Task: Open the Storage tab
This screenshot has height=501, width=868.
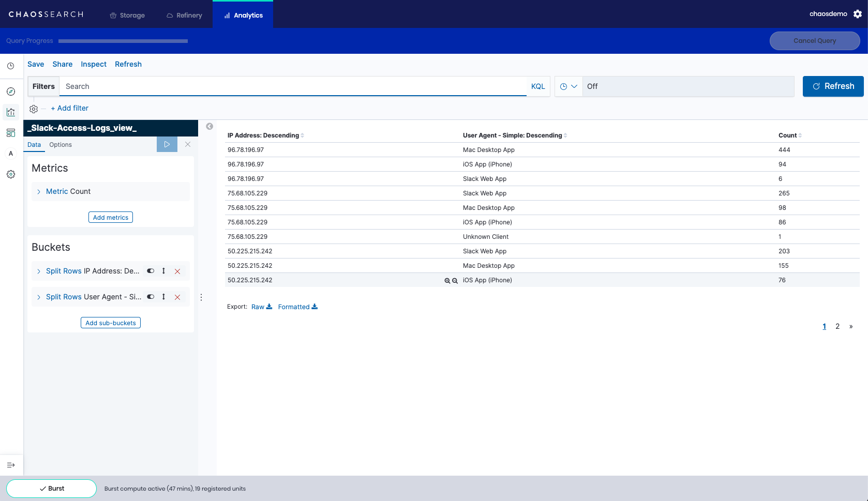Action: click(x=127, y=15)
